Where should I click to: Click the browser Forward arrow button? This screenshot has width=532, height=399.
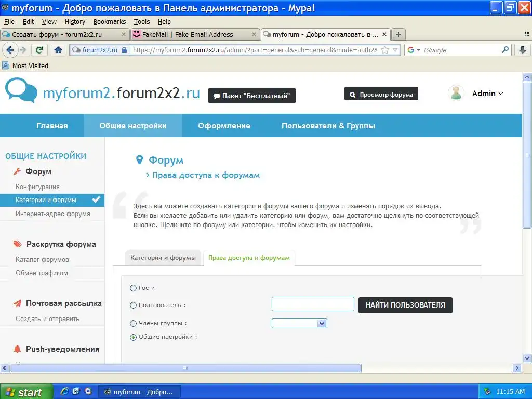click(x=23, y=50)
